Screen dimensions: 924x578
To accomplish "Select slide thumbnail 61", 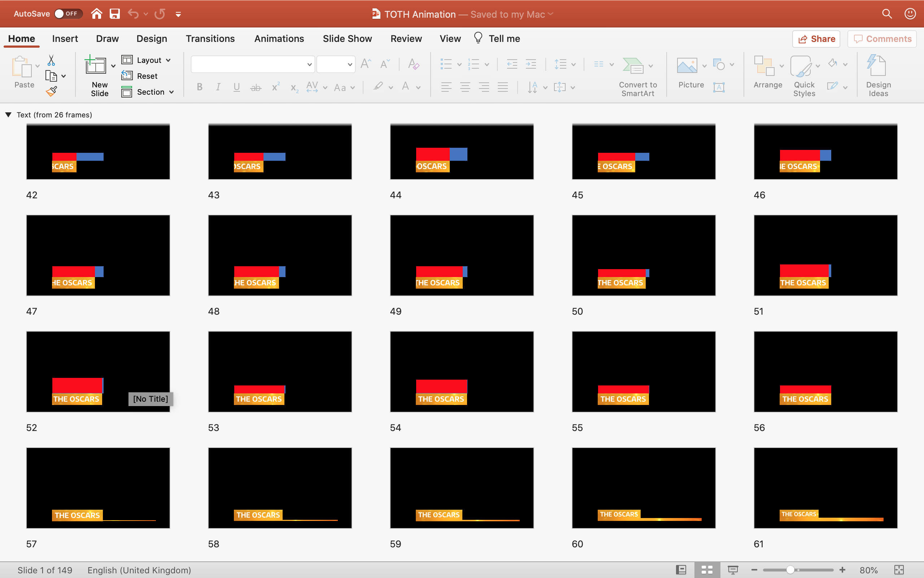I will (x=825, y=488).
